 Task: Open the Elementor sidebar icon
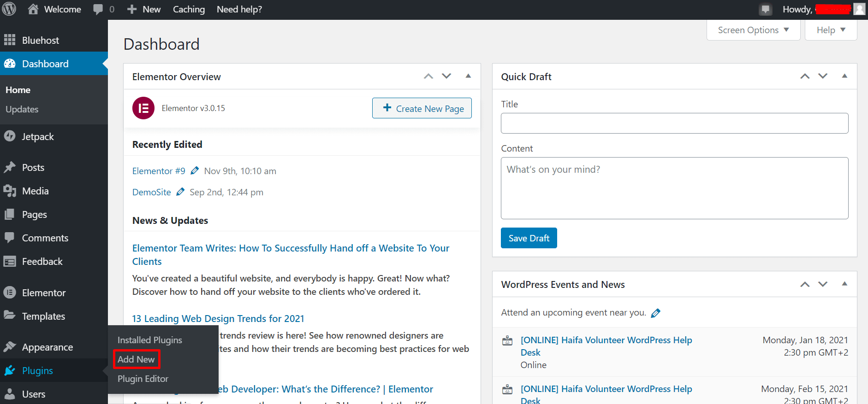click(10, 293)
